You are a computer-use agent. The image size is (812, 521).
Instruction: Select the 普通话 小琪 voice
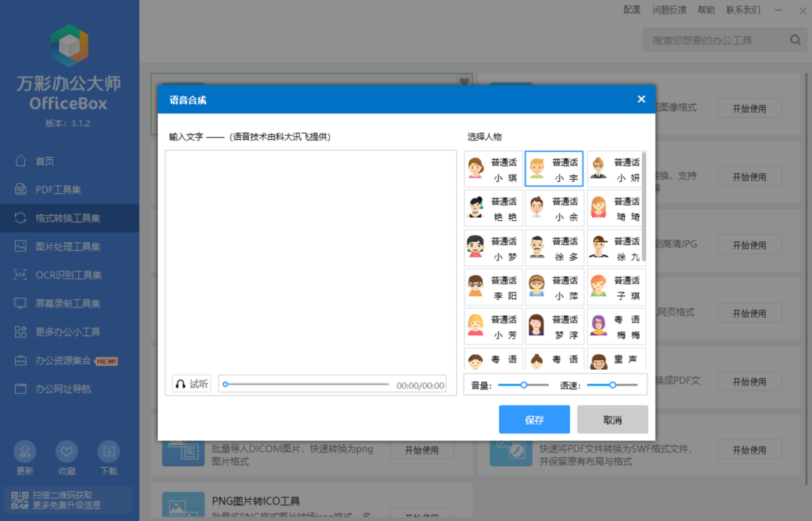[x=492, y=168]
